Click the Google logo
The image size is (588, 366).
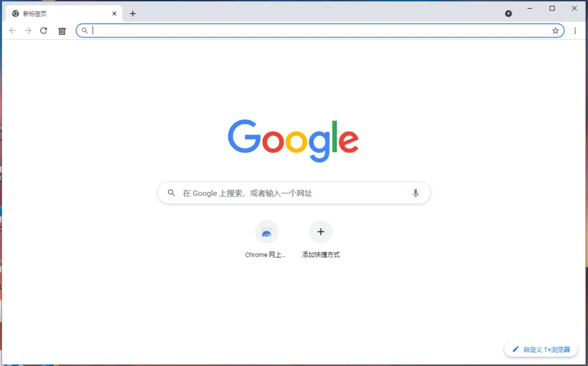click(293, 141)
